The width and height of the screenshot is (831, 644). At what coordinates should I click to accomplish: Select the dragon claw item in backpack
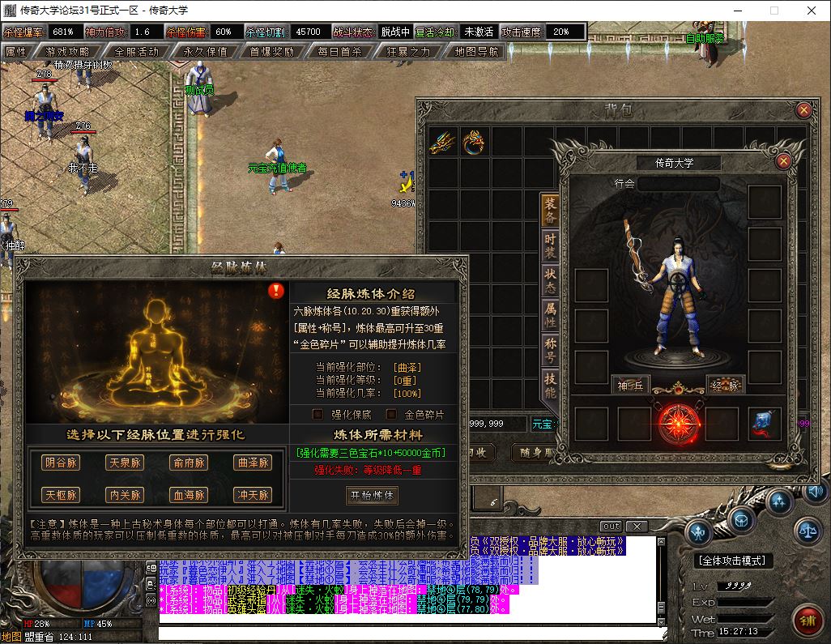coord(442,142)
